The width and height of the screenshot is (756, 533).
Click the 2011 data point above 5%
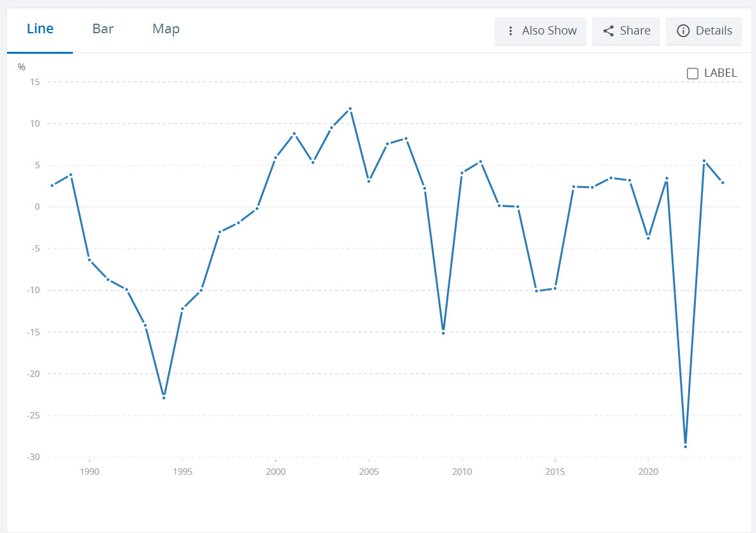(x=480, y=162)
